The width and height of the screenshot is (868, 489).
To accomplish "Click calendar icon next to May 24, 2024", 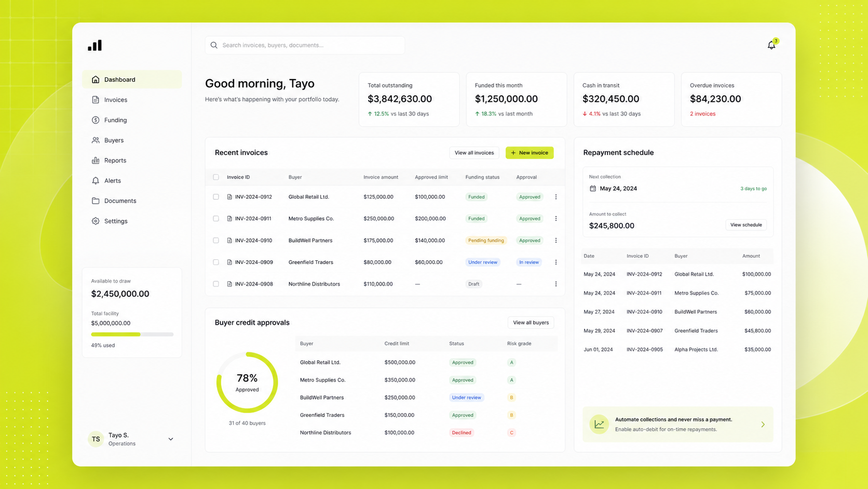I will (593, 189).
